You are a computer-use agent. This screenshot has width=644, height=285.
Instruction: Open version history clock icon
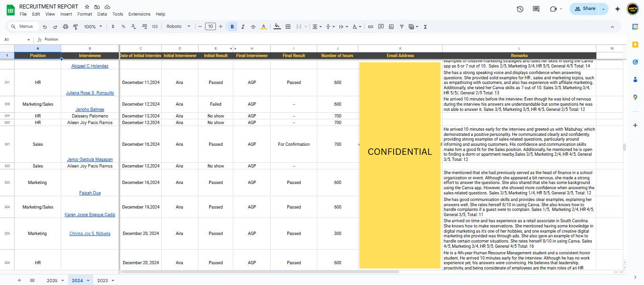click(x=520, y=9)
